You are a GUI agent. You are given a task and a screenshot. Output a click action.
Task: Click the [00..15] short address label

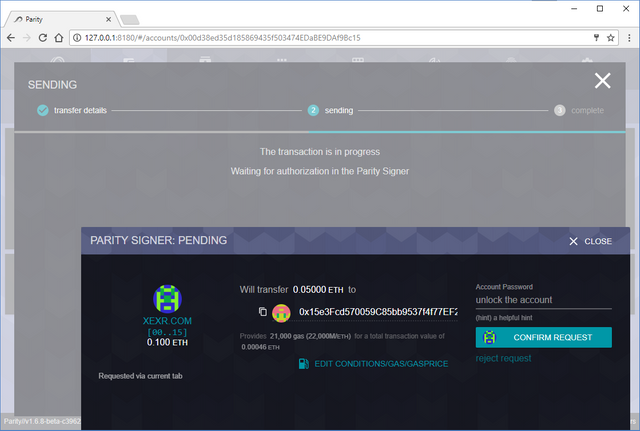pos(167,332)
